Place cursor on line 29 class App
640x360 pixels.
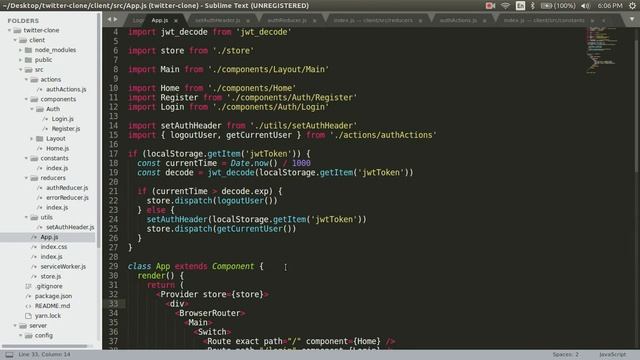click(195, 266)
